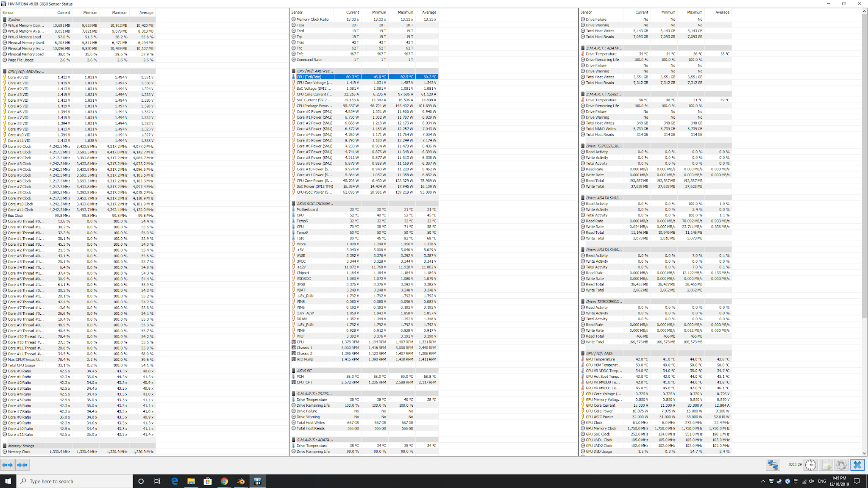Screen dimensions: 868x488
Task: Select the Chassis 1 fan row
Action: (x=364, y=348)
